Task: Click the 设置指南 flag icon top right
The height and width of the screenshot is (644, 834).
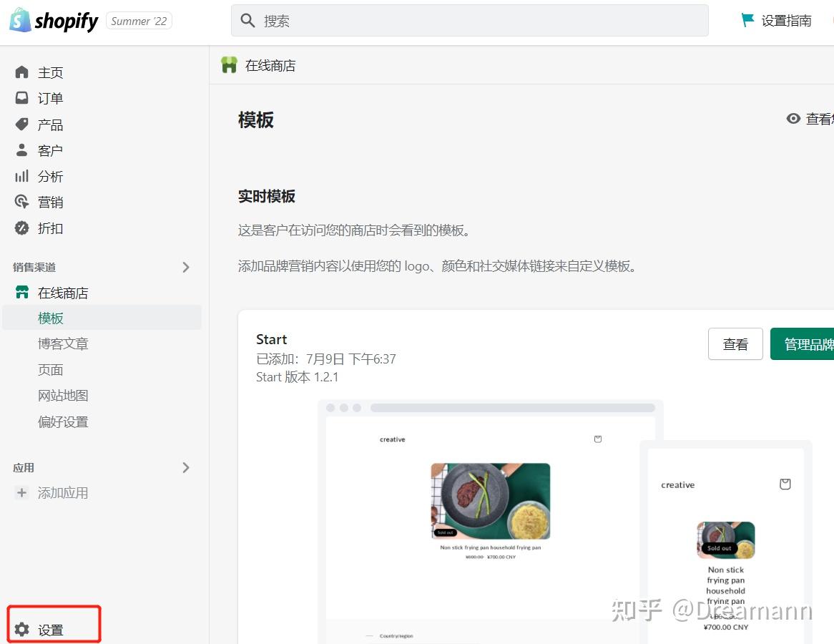Action: tap(747, 20)
